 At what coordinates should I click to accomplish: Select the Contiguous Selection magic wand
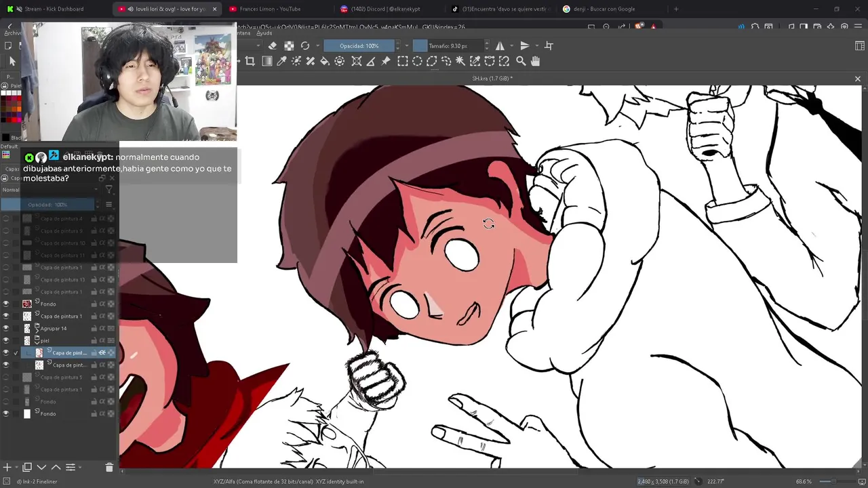460,61
